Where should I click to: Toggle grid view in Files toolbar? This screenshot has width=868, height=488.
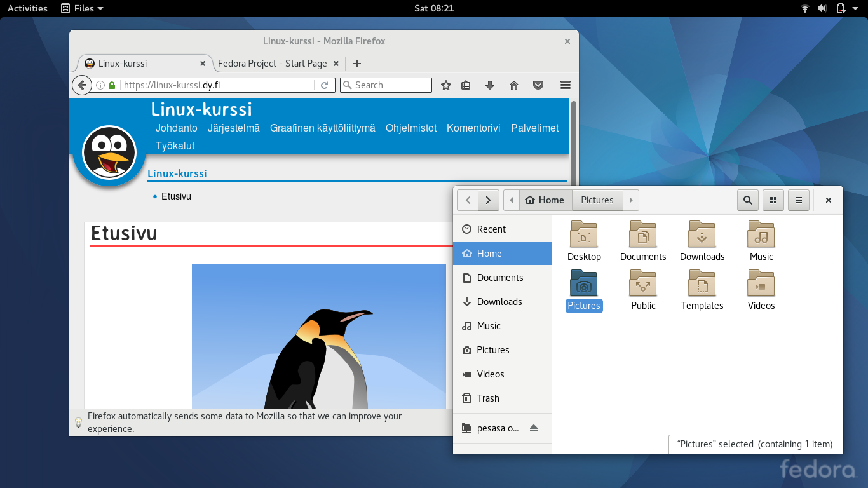click(773, 200)
